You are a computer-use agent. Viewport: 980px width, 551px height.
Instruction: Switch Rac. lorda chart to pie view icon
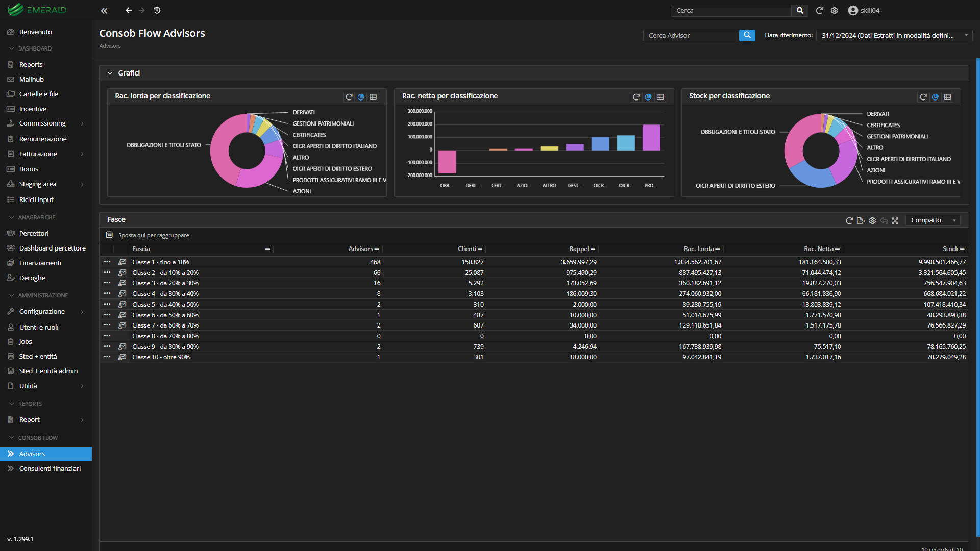point(361,97)
